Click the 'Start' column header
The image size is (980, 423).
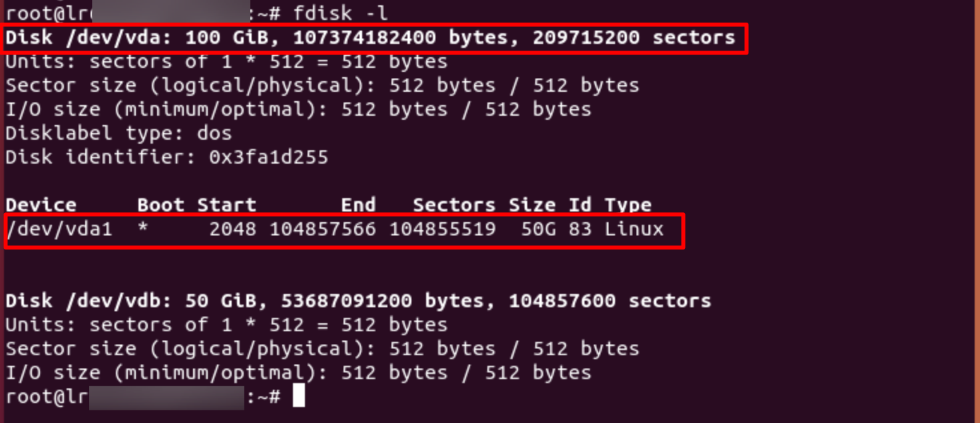tap(226, 205)
